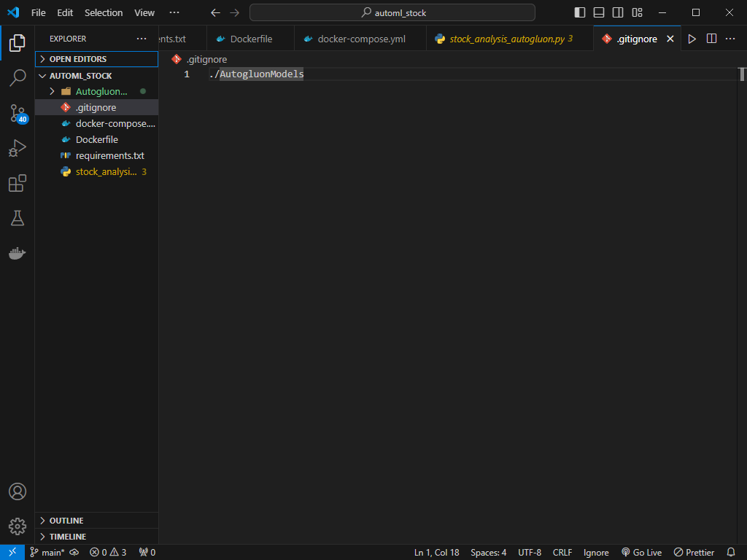The height and width of the screenshot is (560, 747).
Task: Click the Prettier status item
Action: pyautogui.click(x=694, y=553)
